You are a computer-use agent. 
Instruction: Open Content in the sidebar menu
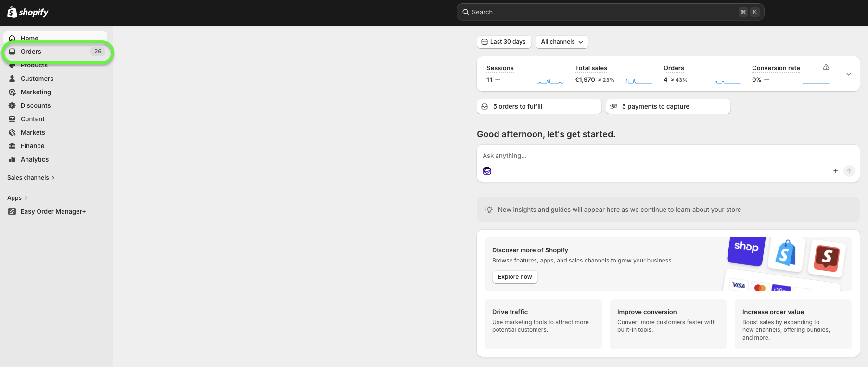point(33,119)
